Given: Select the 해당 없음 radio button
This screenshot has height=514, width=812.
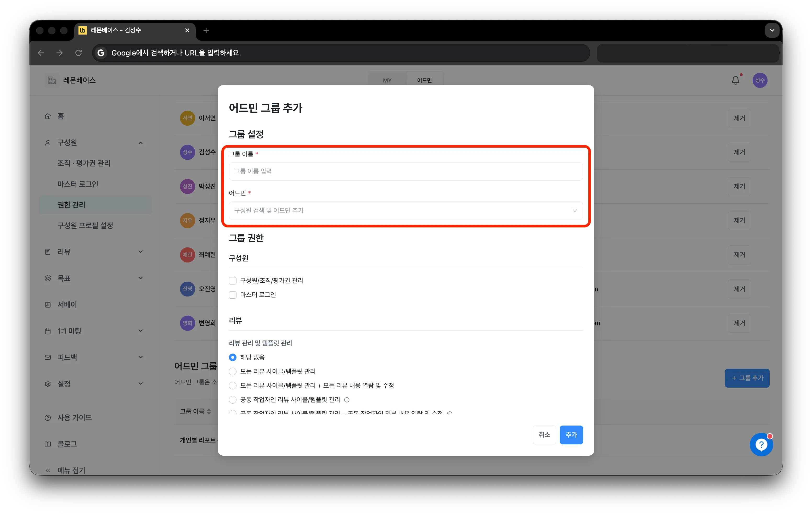Looking at the screenshot, I should (x=233, y=357).
